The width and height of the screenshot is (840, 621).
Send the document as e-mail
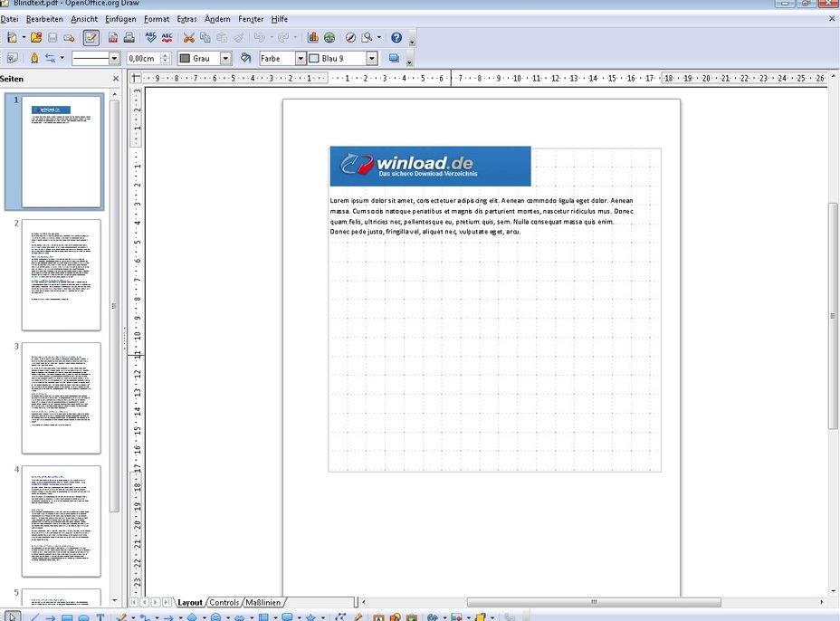click(x=69, y=37)
